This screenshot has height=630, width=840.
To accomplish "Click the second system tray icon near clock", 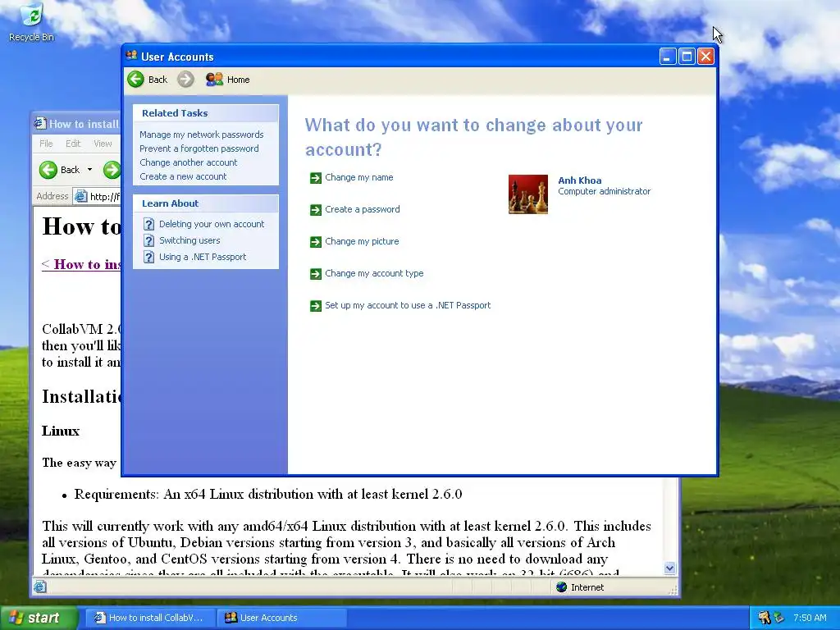I will (x=778, y=618).
